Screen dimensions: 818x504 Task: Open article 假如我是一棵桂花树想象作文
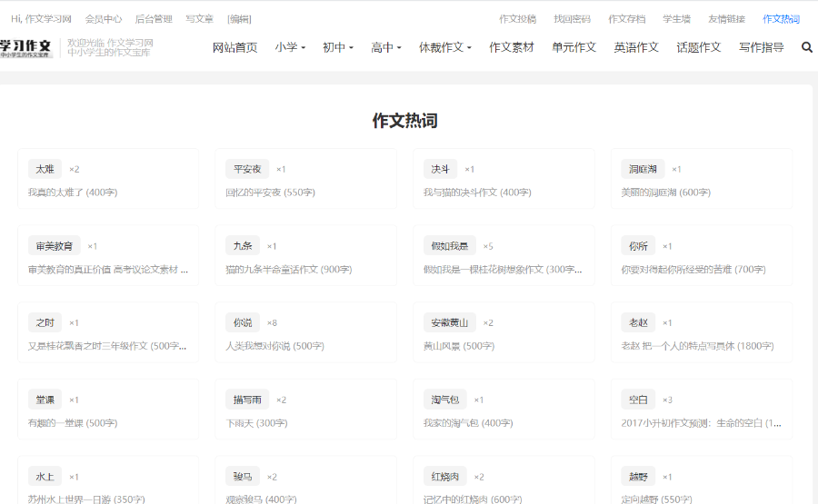[x=503, y=270]
